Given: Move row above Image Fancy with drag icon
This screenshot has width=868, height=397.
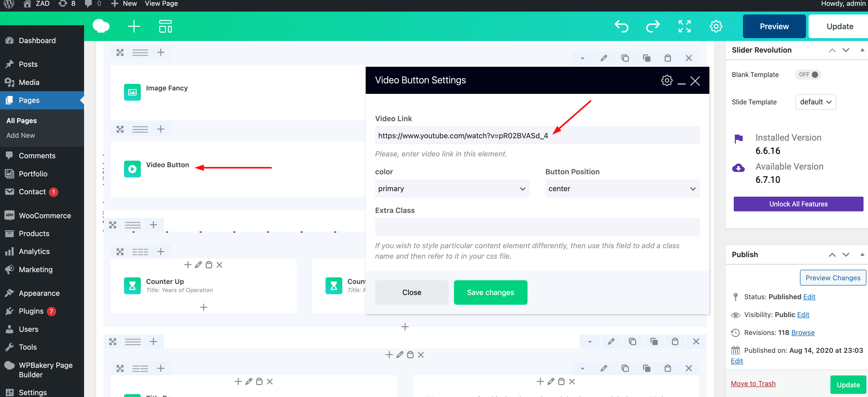Looking at the screenshot, I should [x=120, y=53].
